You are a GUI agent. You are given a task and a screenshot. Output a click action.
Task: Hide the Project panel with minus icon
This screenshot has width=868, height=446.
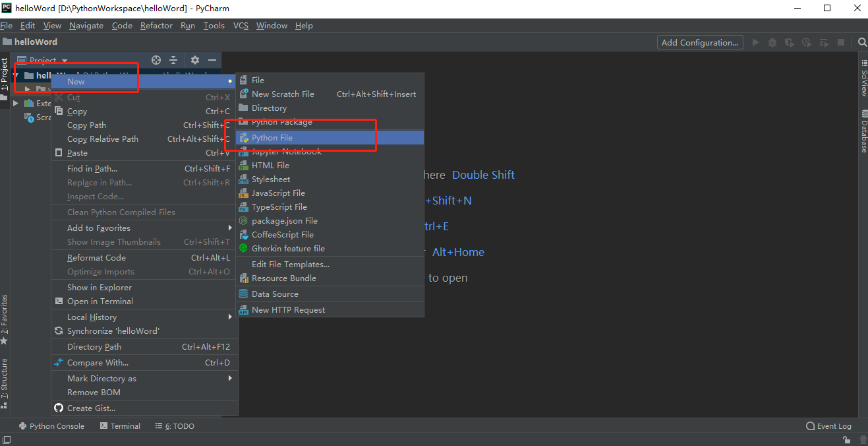pos(212,60)
